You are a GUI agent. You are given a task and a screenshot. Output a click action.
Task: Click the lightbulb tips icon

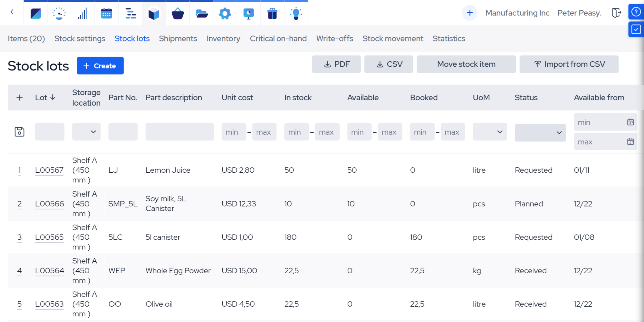pyautogui.click(x=296, y=13)
